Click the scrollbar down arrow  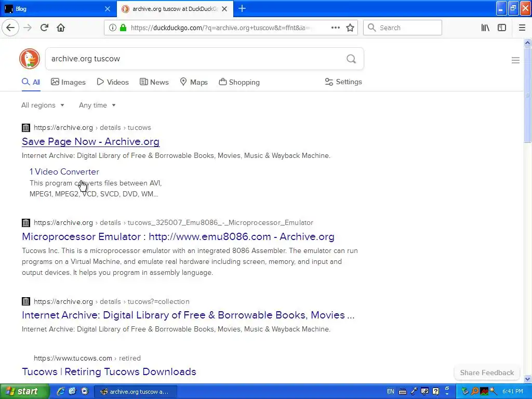pyautogui.click(x=527, y=379)
